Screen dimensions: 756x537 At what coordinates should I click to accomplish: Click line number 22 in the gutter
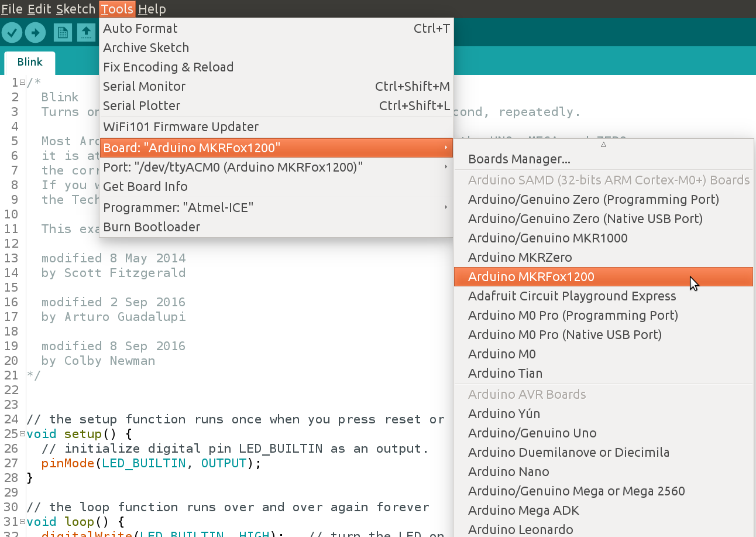(x=11, y=390)
